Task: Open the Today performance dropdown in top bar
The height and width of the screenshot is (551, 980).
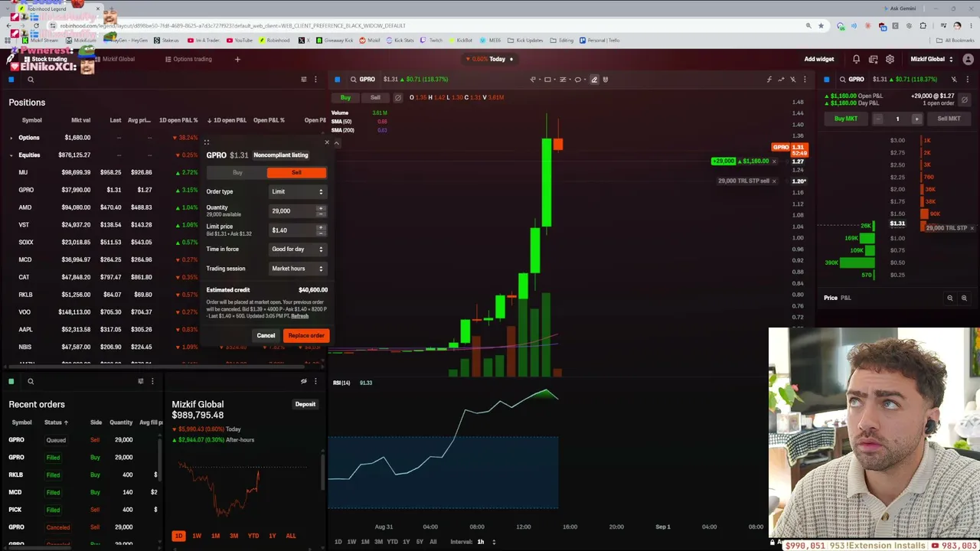Action: (490, 59)
